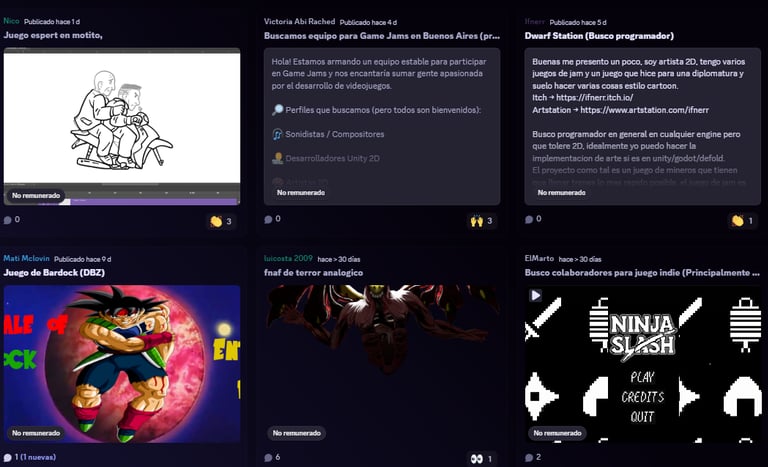
Task: Open post titled Dwarf Station (Busco programador)
Action: (599, 36)
